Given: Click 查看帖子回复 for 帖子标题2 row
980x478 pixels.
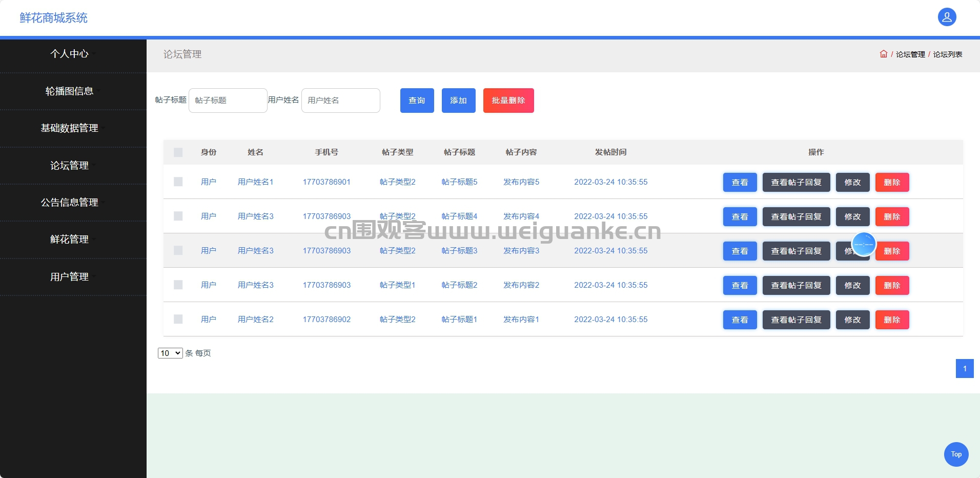Looking at the screenshot, I should click(797, 285).
